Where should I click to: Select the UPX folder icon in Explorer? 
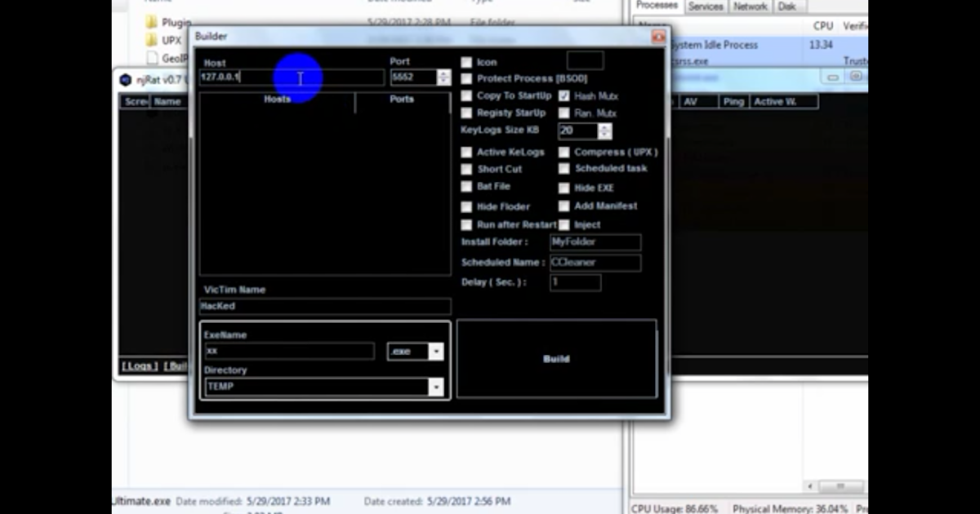pyautogui.click(x=152, y=40)
